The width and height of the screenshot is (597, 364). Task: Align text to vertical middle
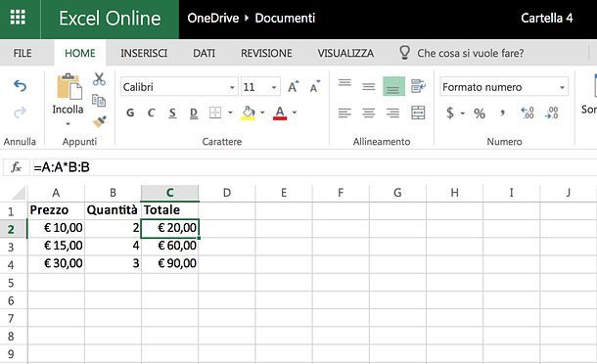click(x=368, y=87)
